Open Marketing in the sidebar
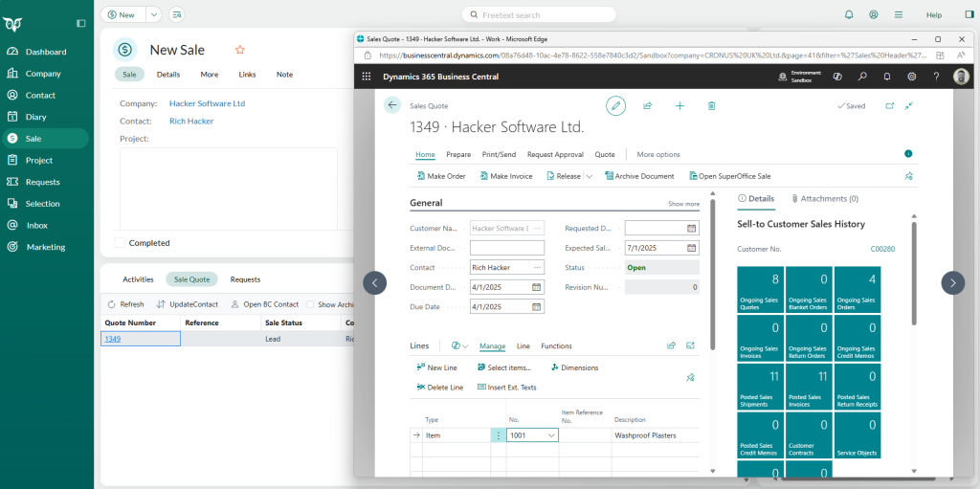The image size is (980, 489). (x=44, y=247)
